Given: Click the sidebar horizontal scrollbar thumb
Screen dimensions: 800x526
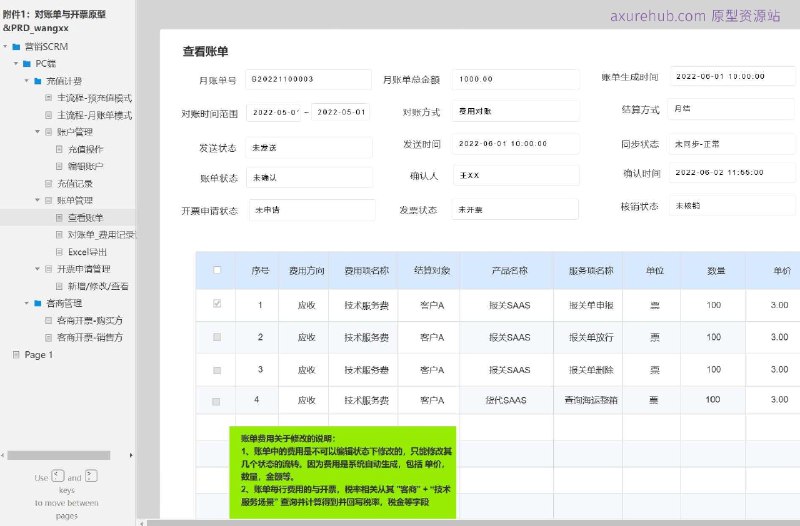Looking at the screenshot, I should (59, 455).
